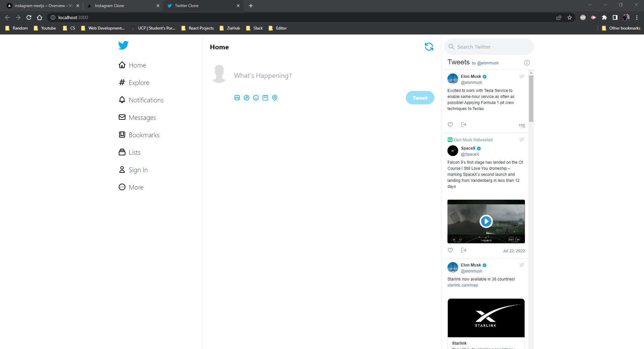The image size is (644, 349).
Task: Click the browser reload button
Action: (x=29, y=17)
